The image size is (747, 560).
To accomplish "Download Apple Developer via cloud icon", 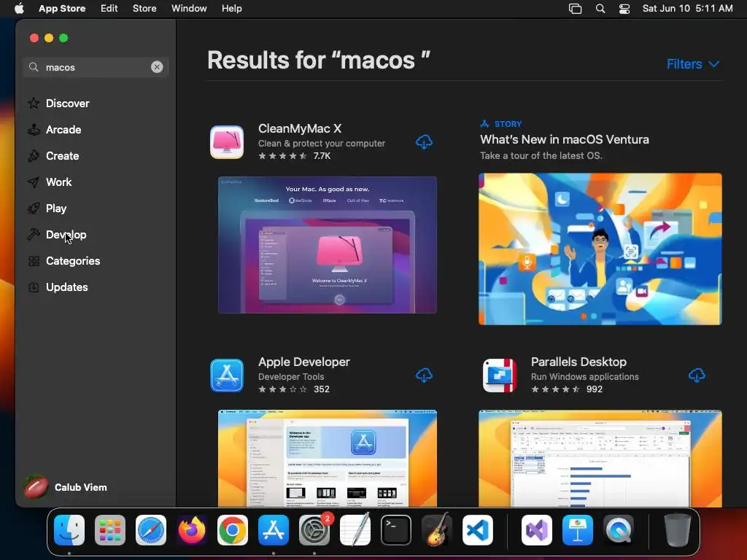I will tap(424, 376).
